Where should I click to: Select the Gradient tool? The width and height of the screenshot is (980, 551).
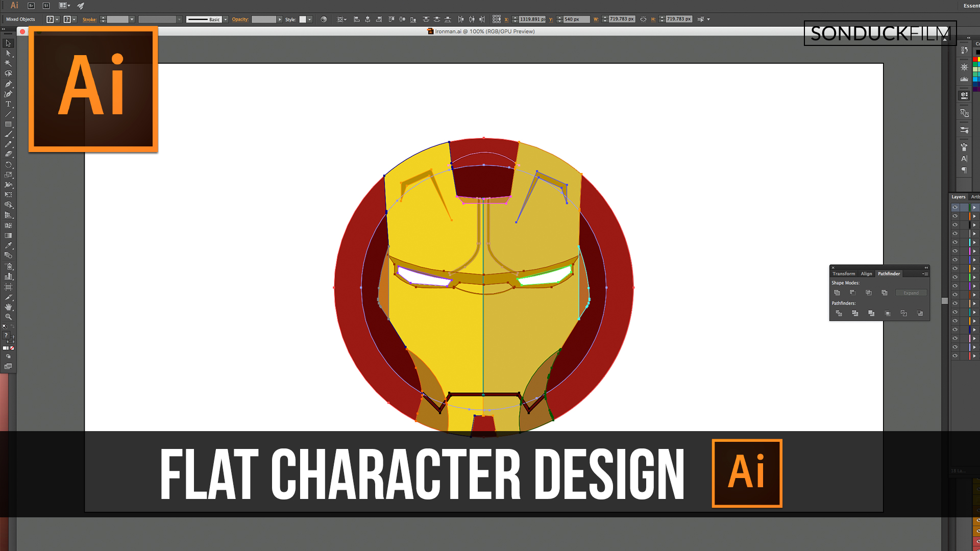8,235
